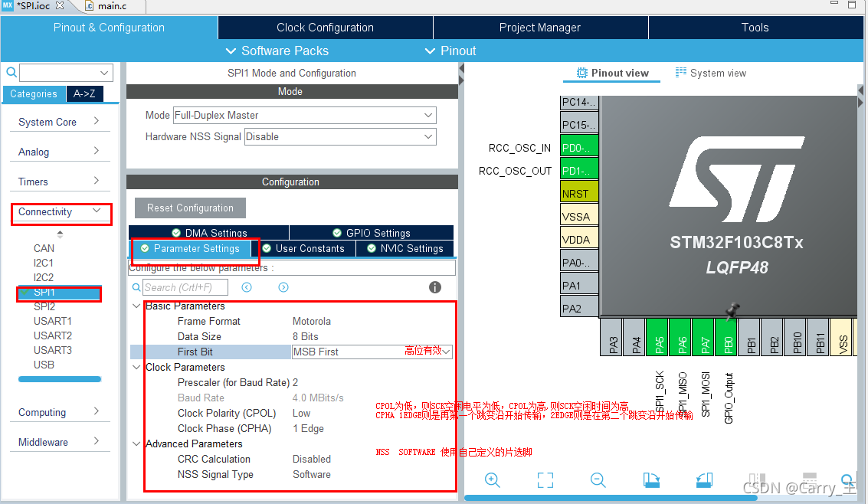868x504 pixels.
Task: Click the fit-to-screen frame icon
Action: click(x=545, y=480)
